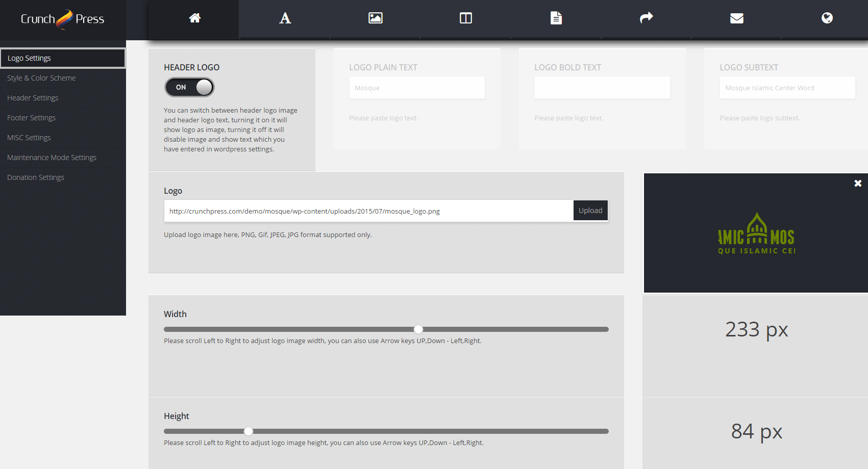This screenshot has width=868, height=469.
Task: Open the share arrow social settings icon
Action: pos(646,18)
